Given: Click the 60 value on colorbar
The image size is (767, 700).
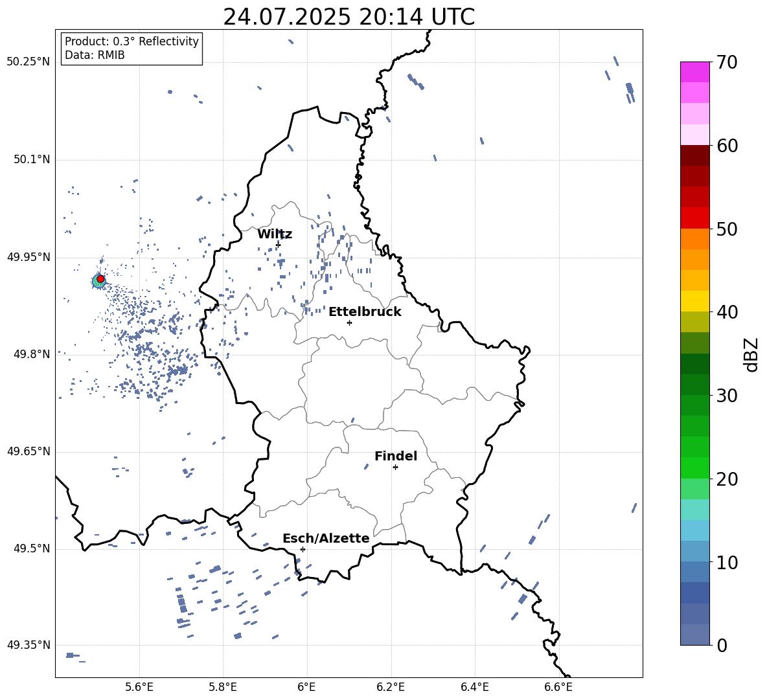Looking at the screenshot, I should (x=727, y=146).
